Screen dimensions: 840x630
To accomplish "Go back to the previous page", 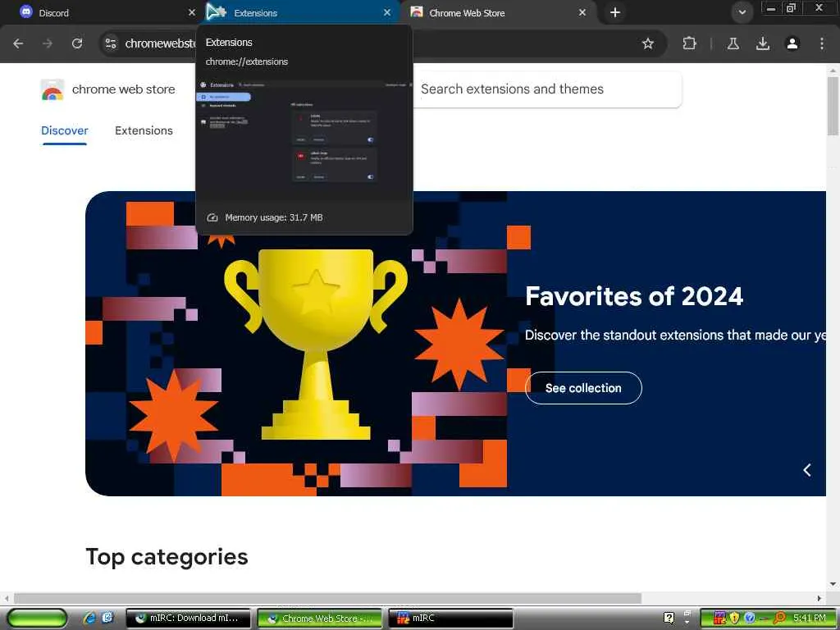I will coord(18,43).
